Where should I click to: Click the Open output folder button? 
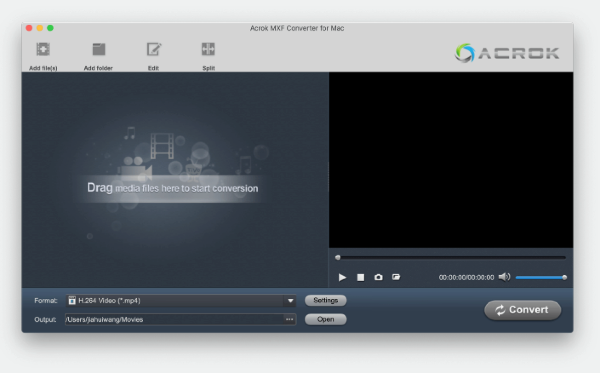tap(326, 319)
